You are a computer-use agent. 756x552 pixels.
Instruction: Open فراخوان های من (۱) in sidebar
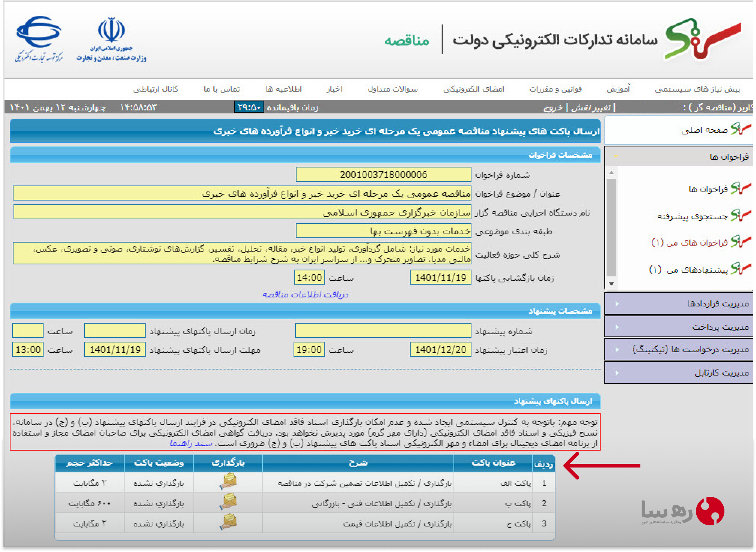tap(690, 243)
